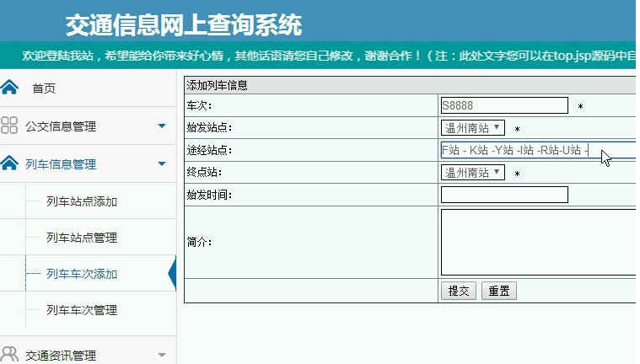The width and height of the screenshot is (640, 364).
Task: Focus the 车次 input containing S8888
Action: (x=504, y=105)
